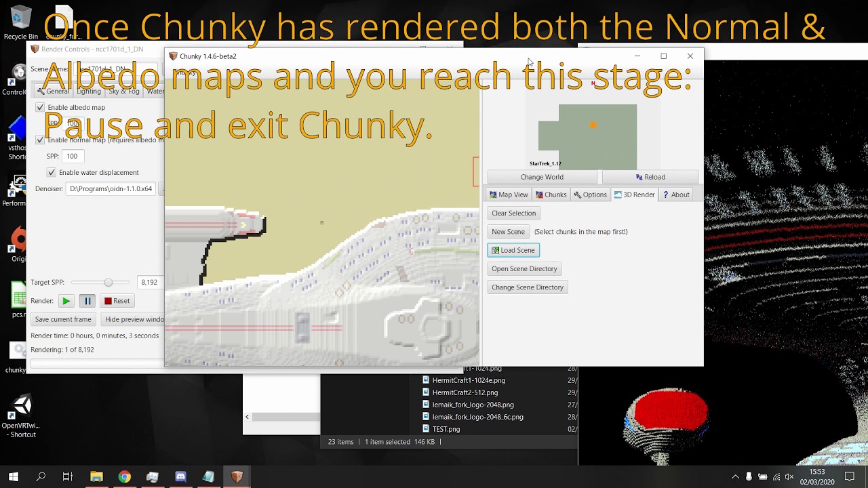The height and width of the screenshot is (488, 868).
Task: Select the OpenVRTwi... Shortcut Unity desktop icon
Action: pyautogui.click(x=20, y=417)
